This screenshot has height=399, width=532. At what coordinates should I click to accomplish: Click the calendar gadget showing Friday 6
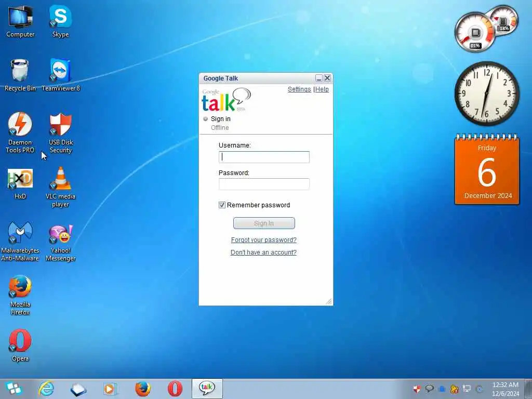point(487,169)
